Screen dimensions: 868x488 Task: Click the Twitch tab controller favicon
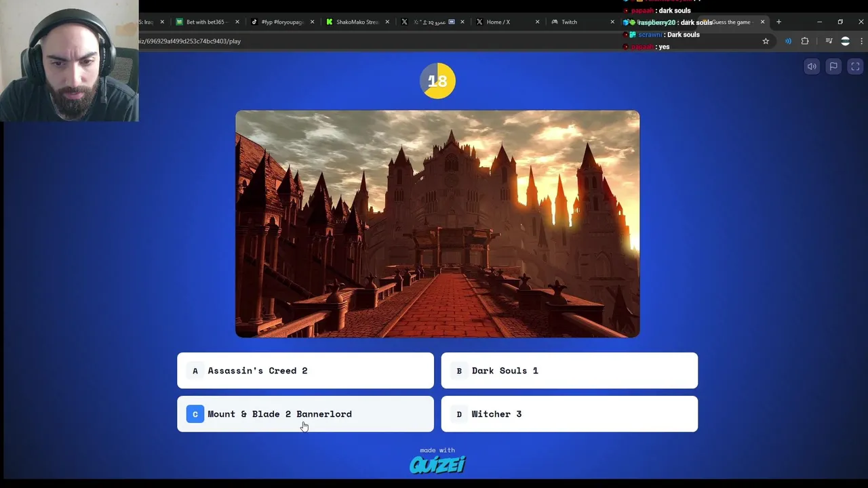tap(555, 22)
